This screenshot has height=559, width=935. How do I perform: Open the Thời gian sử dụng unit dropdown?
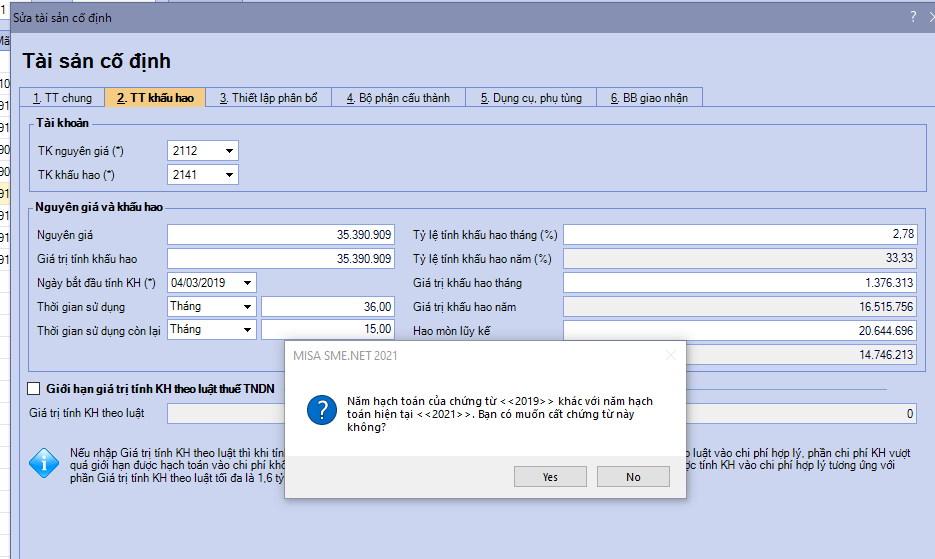tap(247, 306)
